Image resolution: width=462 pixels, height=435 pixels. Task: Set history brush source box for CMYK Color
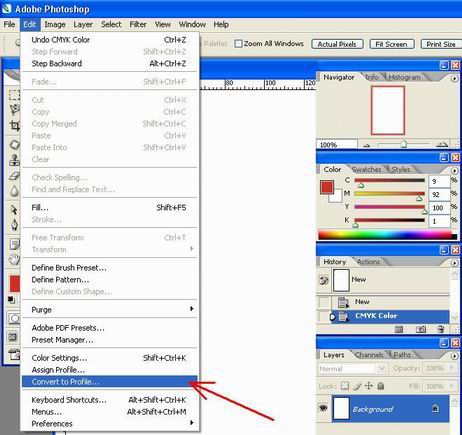(324, 316)
